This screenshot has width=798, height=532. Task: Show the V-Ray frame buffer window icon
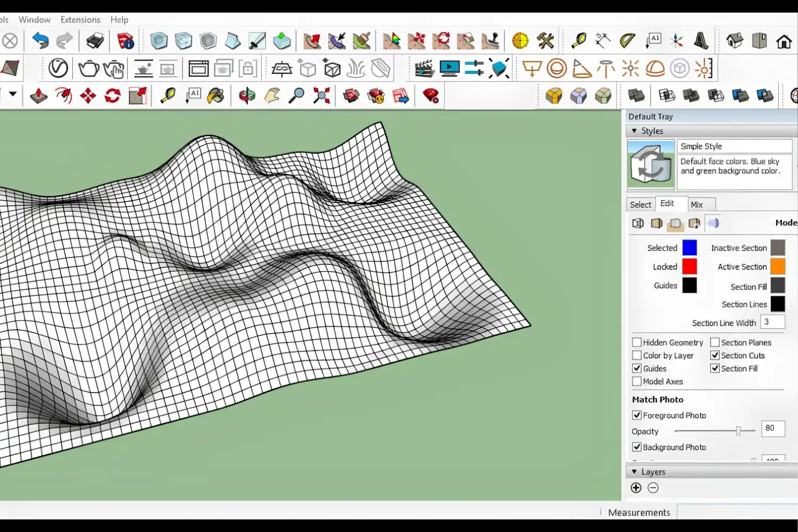click(x=198, y=68)
